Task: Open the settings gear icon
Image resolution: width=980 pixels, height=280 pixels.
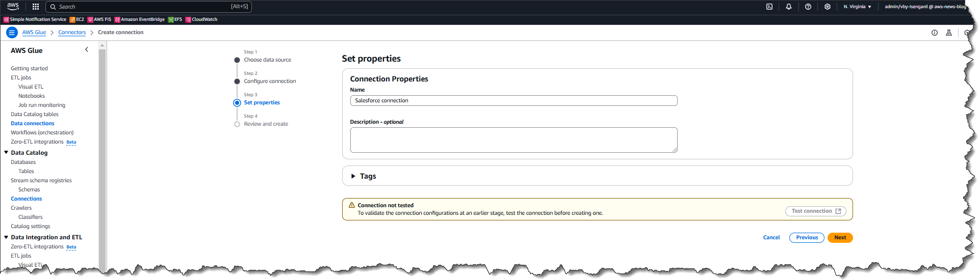Action: pos(828,7)
